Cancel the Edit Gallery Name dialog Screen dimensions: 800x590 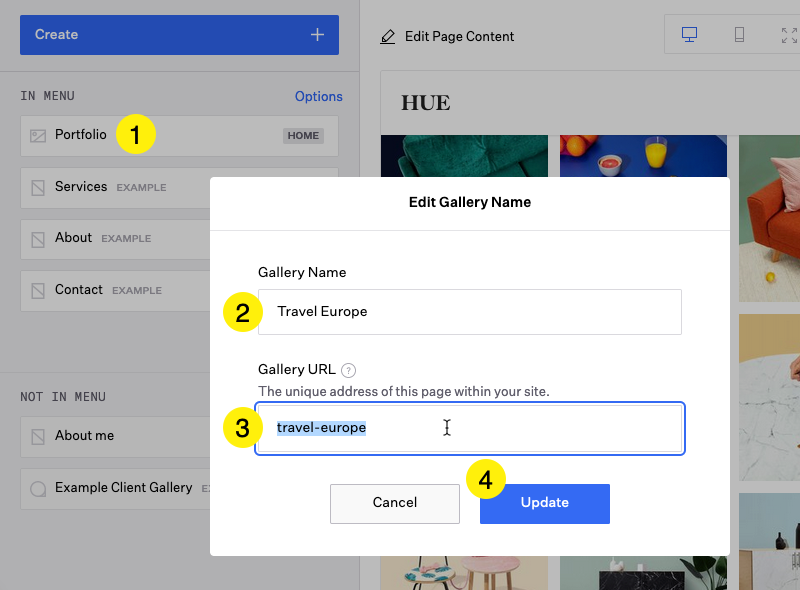[394, 503]
